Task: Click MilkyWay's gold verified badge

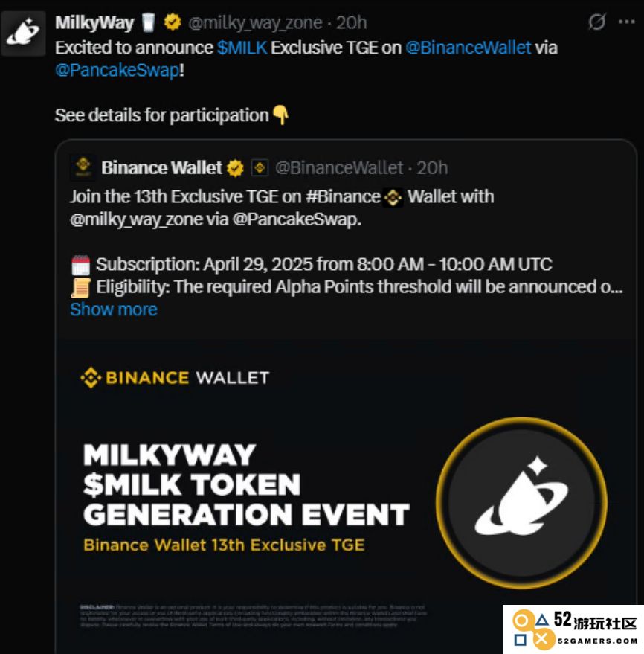Action: 173,22
